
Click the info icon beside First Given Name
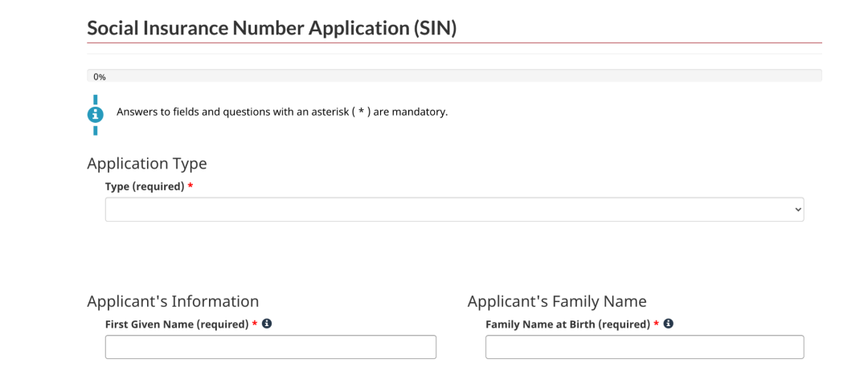[x=267, y=324]
